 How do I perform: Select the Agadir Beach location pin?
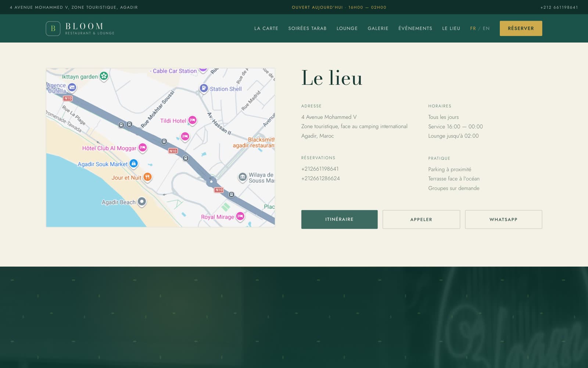click(142, 202)
